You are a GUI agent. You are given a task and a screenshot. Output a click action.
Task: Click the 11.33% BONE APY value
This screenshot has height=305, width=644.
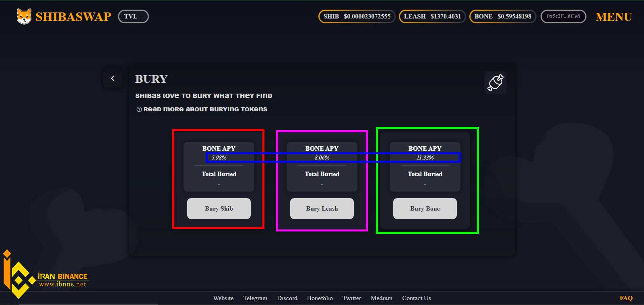click(425, 158)
